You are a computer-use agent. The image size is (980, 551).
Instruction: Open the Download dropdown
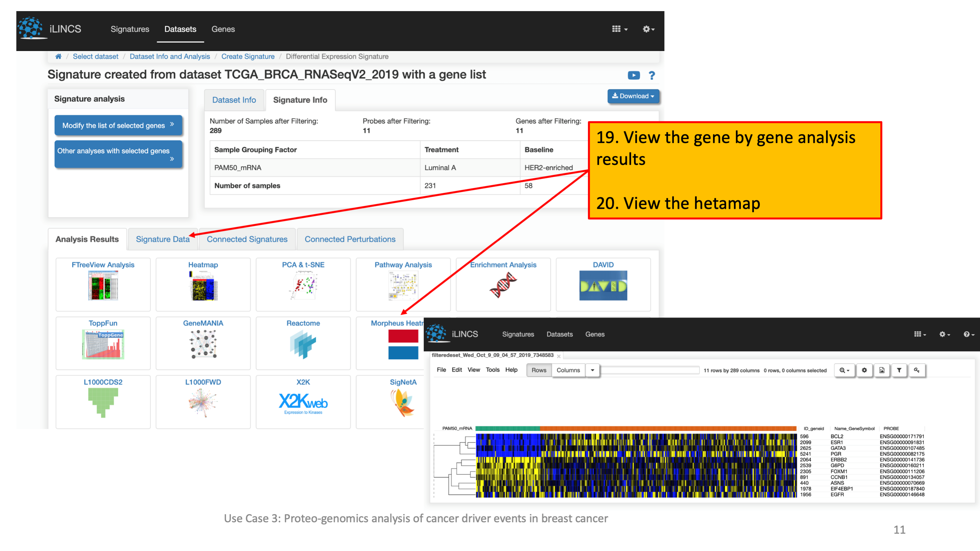(x=633, y=96)
